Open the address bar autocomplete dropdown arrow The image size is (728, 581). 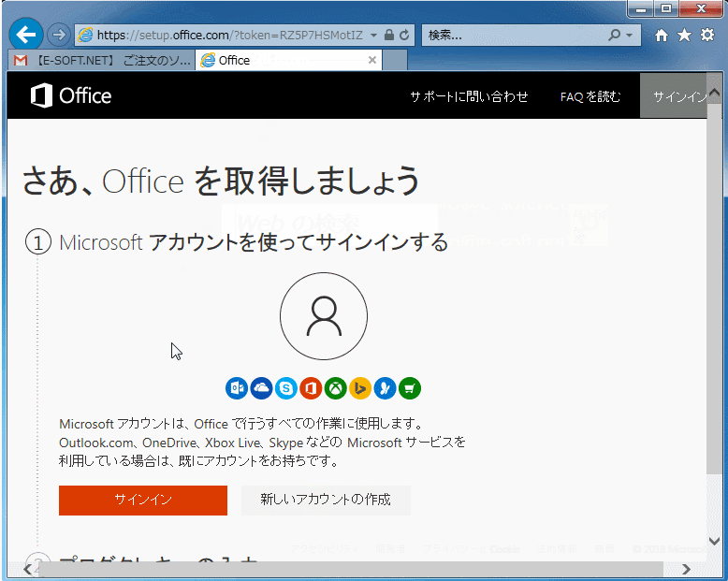373,35
